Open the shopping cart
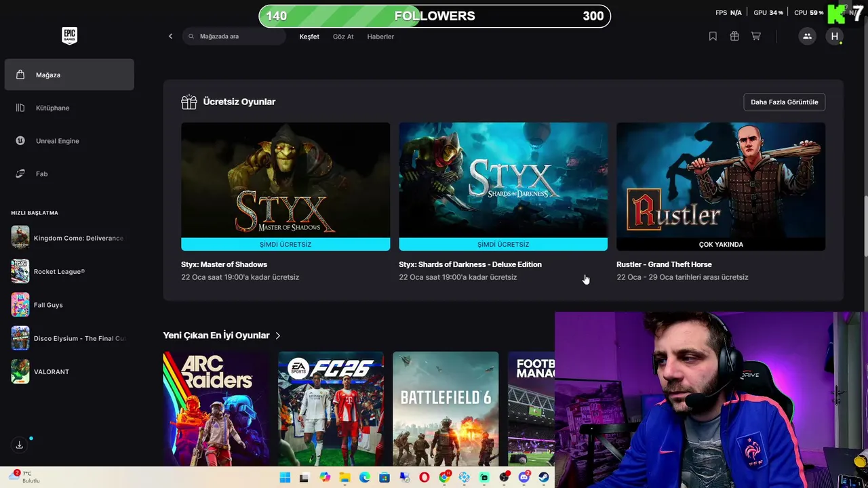Viewport: 868px width, 488px height. point(755,37)
